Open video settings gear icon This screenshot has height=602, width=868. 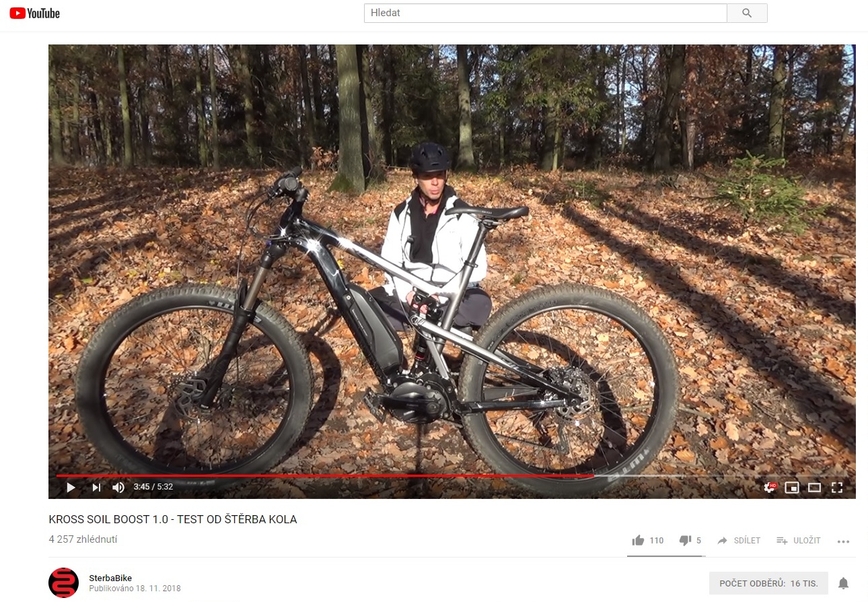[x=770, y=488]
